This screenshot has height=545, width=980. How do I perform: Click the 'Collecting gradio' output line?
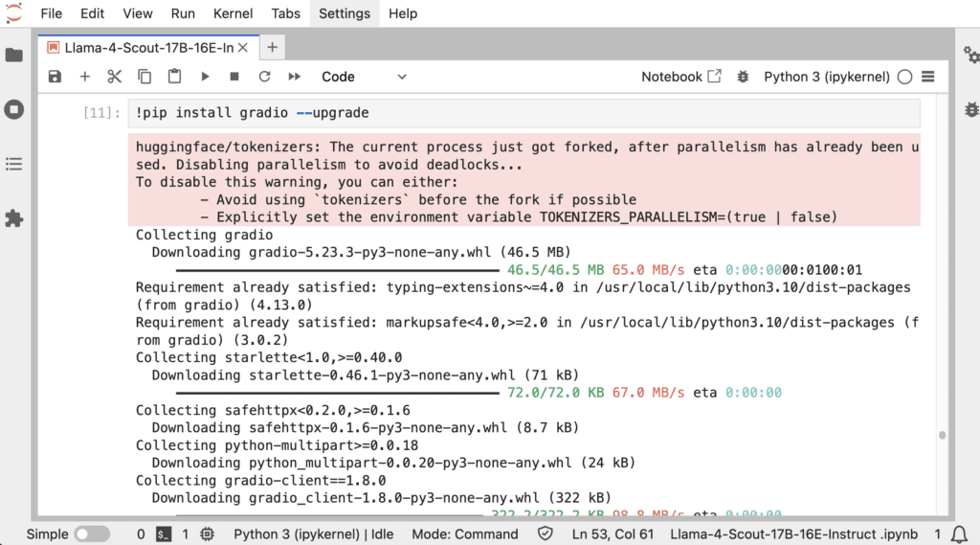pyautogui.click(x=205, y=235)
